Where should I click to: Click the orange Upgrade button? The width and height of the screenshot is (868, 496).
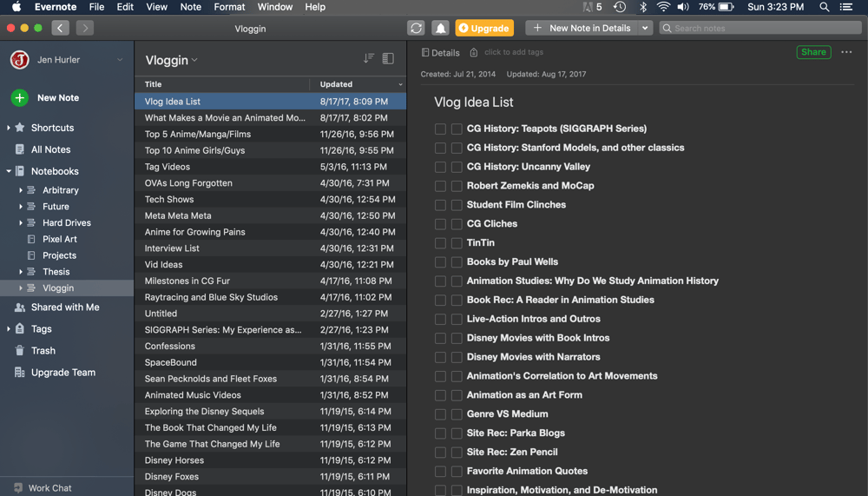pos(484,29)
